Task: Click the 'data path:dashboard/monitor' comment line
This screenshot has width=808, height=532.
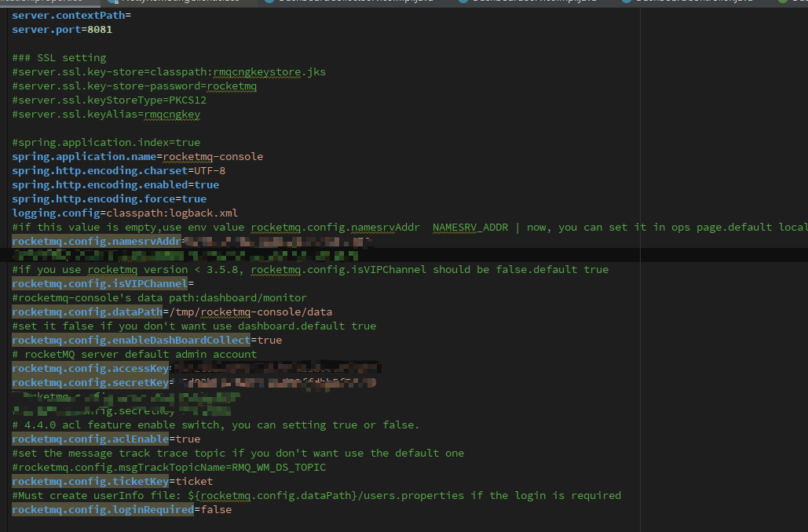Action: pyautogui.click(x=159, y=297)
